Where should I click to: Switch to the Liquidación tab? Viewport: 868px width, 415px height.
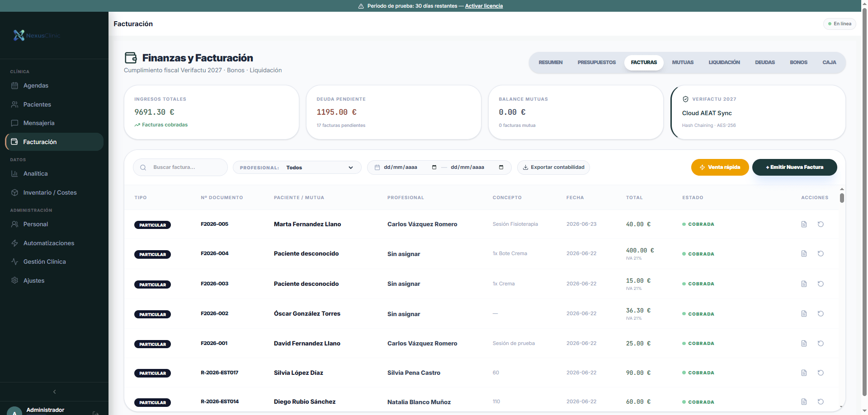pos(724,62)
